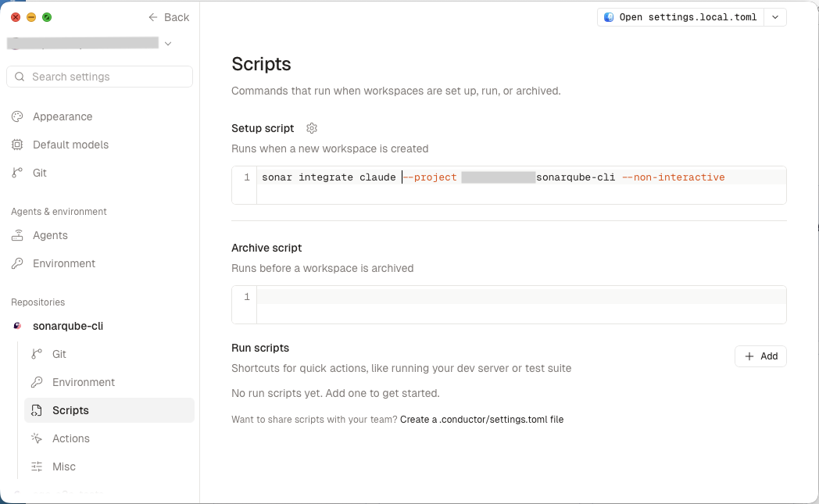The width and height of the screenshot is (819, 504).
Task: Click the Run scripts heading
Action: [x=260, y=348]
